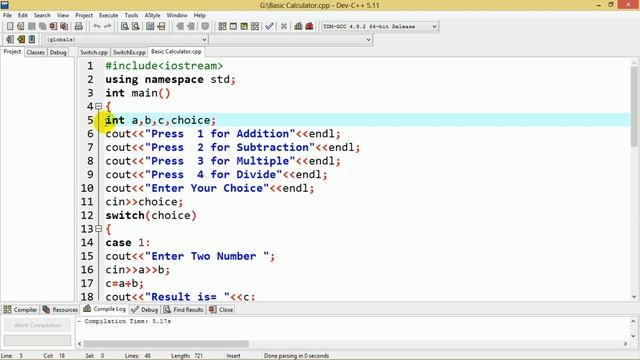Click the New file toolbar icon
640x360 pixels.
[x=10, y=26]
